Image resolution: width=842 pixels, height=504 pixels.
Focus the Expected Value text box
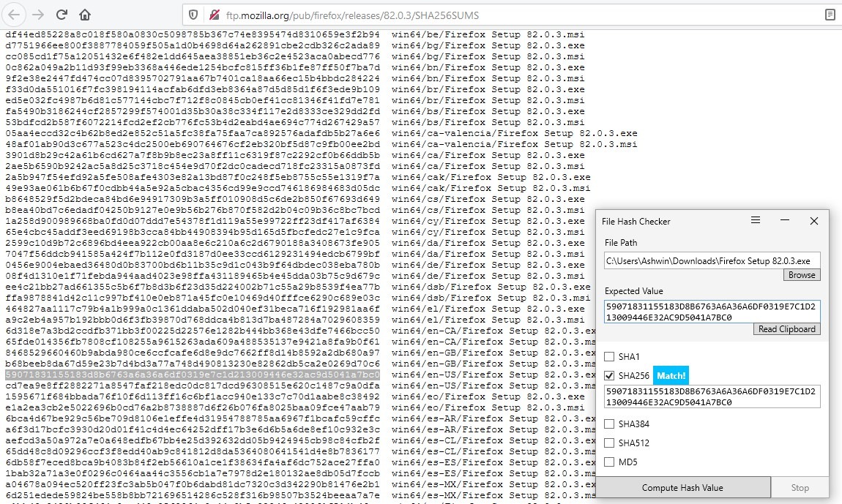[x=712, y=312]
